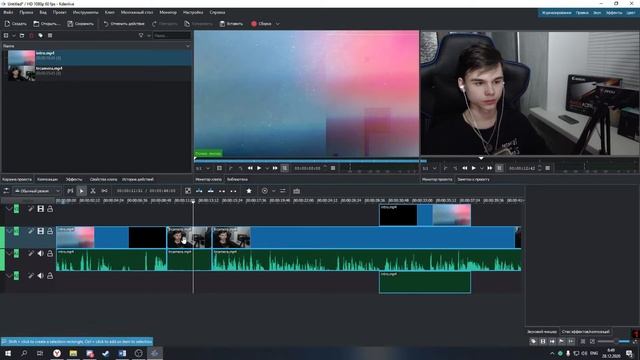Click the insert clip zone icon in timeline toolbar
The height and width of the screenshot is (360, 640).
199,191
